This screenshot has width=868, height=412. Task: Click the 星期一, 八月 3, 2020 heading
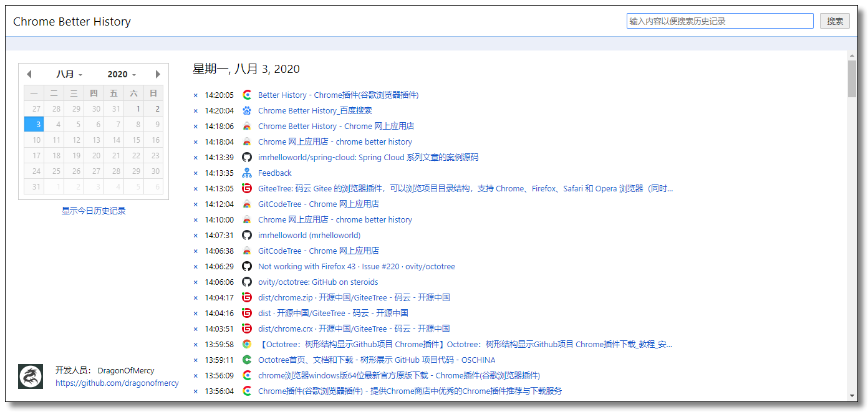click(246, 69)
